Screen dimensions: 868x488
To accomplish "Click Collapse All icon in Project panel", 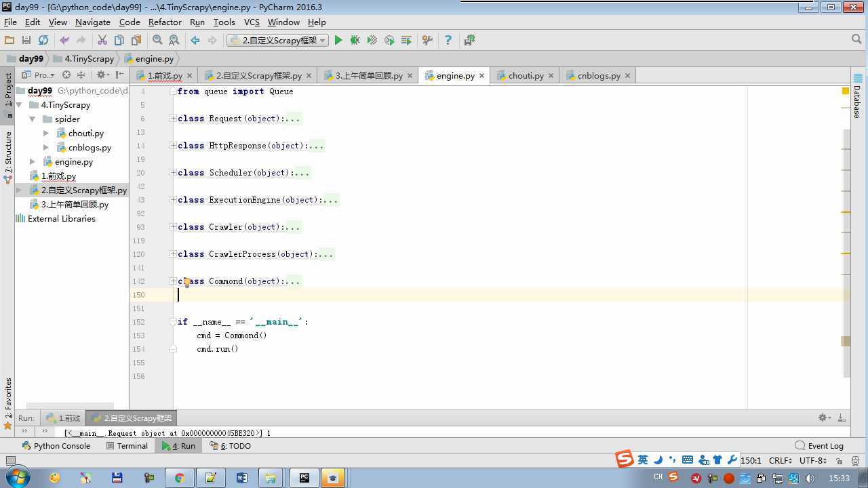I will tap(81, 75).
